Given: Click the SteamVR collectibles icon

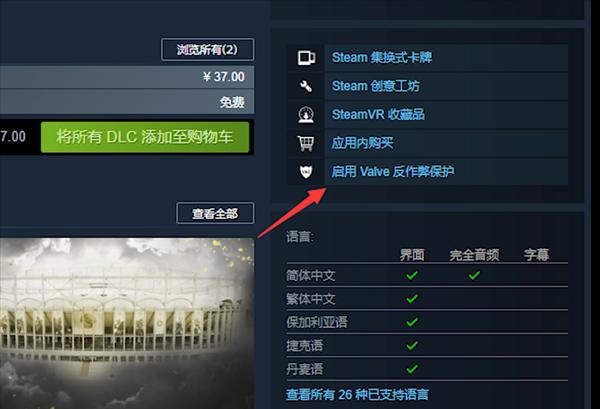Looking at the screenshot, I should (x=306, y=114).
